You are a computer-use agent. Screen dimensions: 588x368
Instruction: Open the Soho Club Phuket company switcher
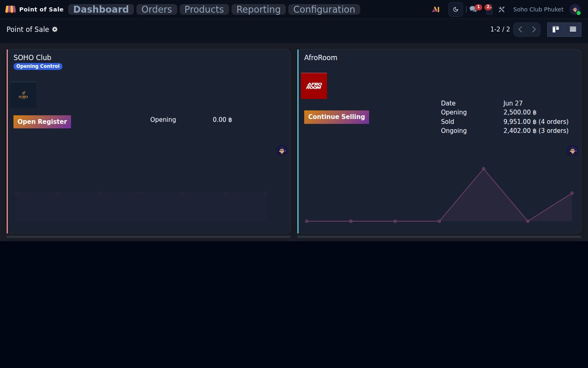click(538, 9)
